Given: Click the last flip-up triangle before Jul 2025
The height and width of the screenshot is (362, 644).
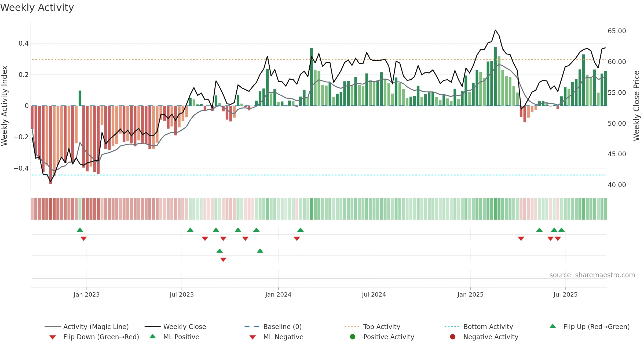Looking at the screenshot, I should click(x=562, y=230).
